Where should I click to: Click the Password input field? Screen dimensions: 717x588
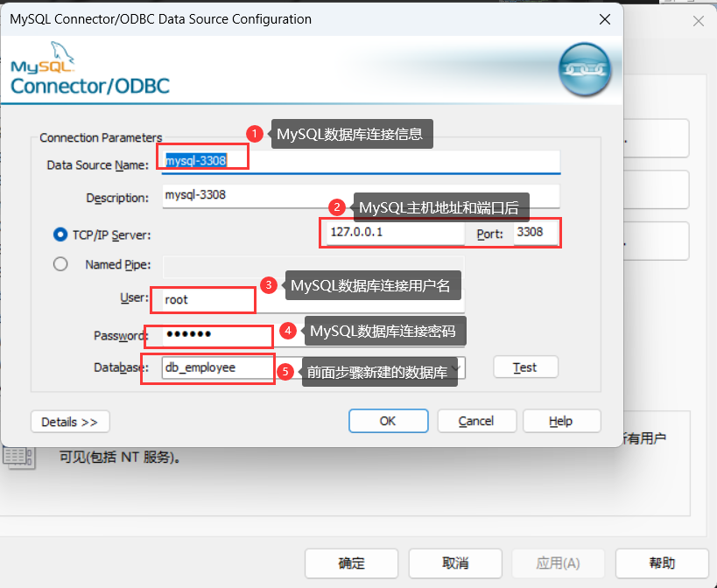coord(313,334)
